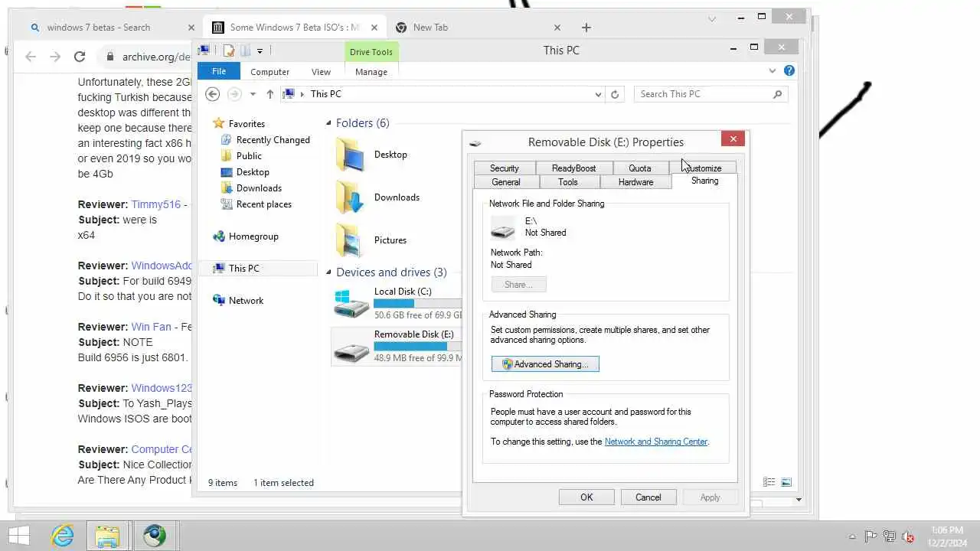980x551 pixels.
Task: Open Internet Explorer from the taskbar
Action: [x=62, y=535]
